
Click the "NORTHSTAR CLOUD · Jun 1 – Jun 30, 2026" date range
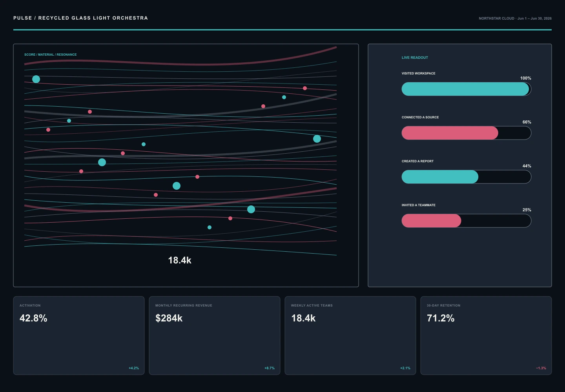point(515,18)
